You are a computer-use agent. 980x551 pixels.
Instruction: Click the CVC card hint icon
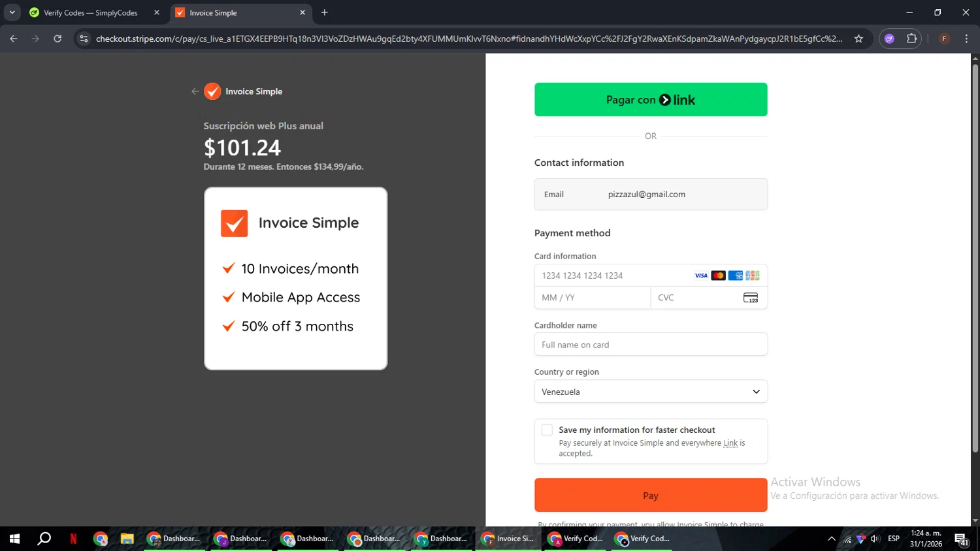click(751, 298)
